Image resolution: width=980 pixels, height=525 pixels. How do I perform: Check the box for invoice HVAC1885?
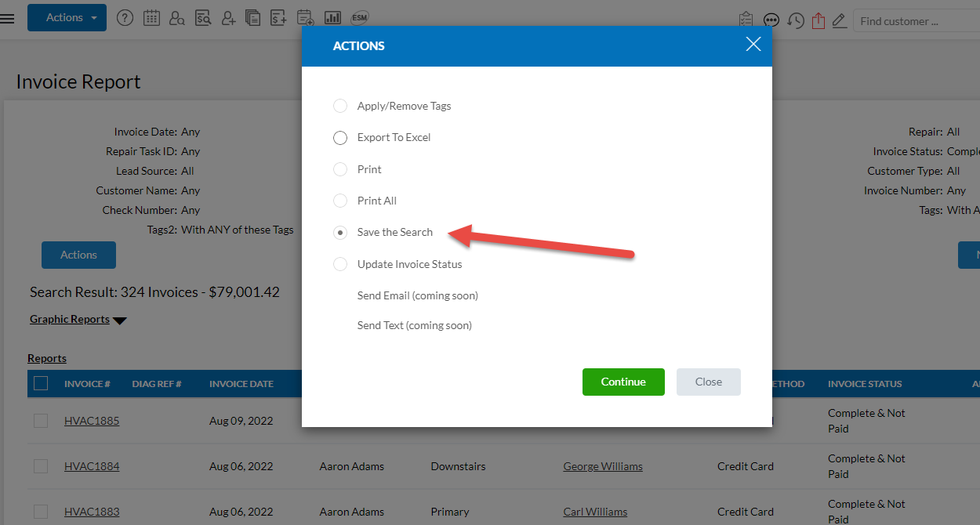41,421
